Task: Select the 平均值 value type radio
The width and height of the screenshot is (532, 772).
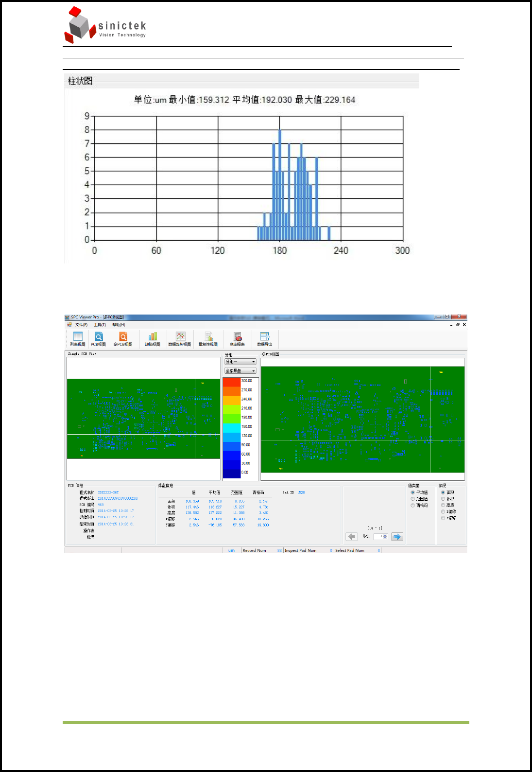Action: pyautogui.click(x=419, y=492)
